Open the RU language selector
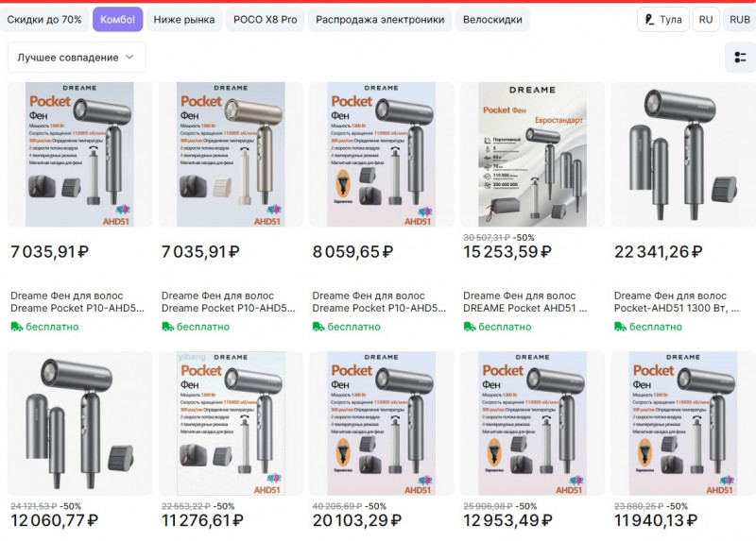 pos(705,20)
